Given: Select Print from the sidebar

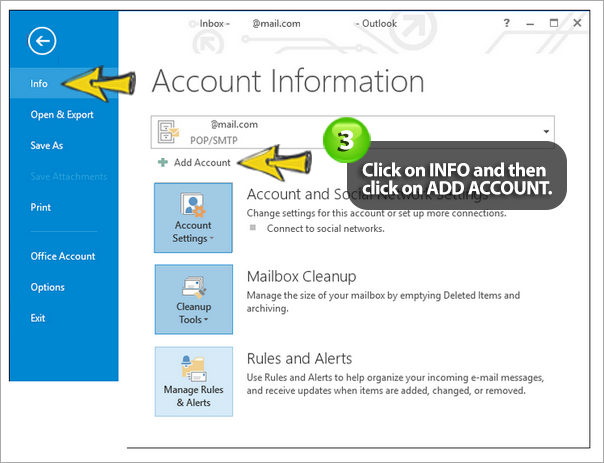Looking at the screenshot, I should pos(41,207).
